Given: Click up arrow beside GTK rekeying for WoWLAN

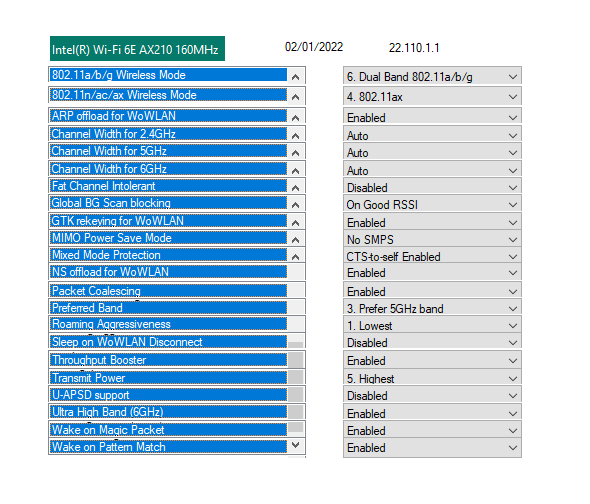Looking at the screenshot, I should click(296, 222).
